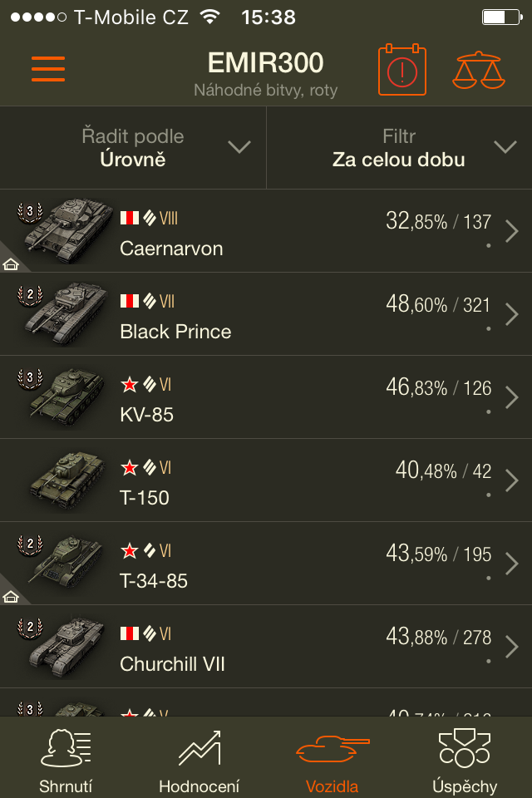Tap the Caernarvon tank image
532x798 pixels.
point(65,229)
